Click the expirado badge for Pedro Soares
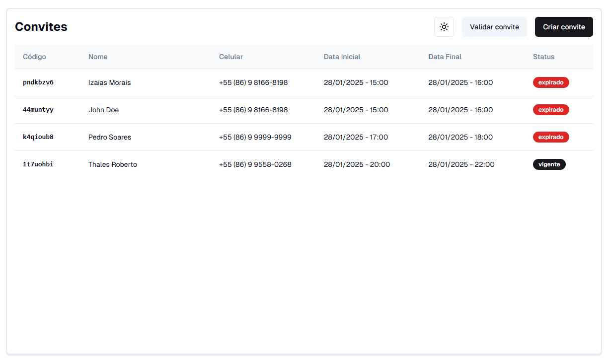This screenshot has width=610, height=364. [x=550, y=137]
